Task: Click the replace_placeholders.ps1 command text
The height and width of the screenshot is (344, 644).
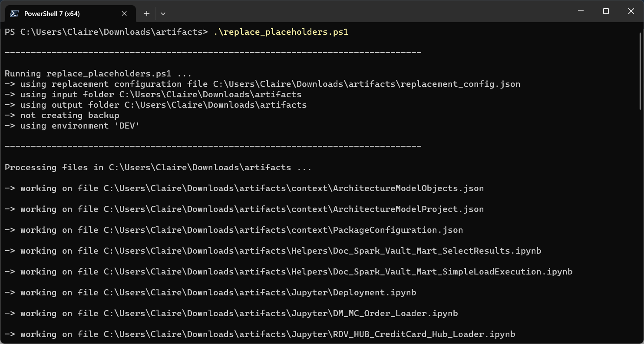Action: [281, 32]
